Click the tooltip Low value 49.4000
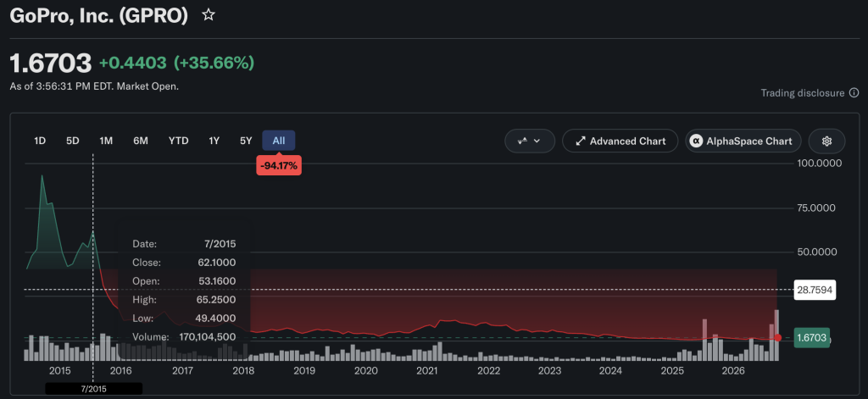 click(x=216, y=319)
